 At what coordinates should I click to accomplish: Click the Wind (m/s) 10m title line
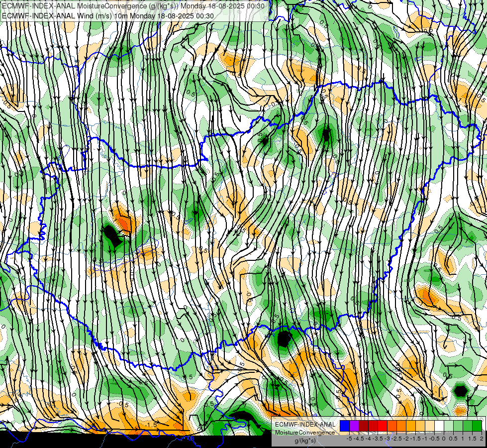107,15
